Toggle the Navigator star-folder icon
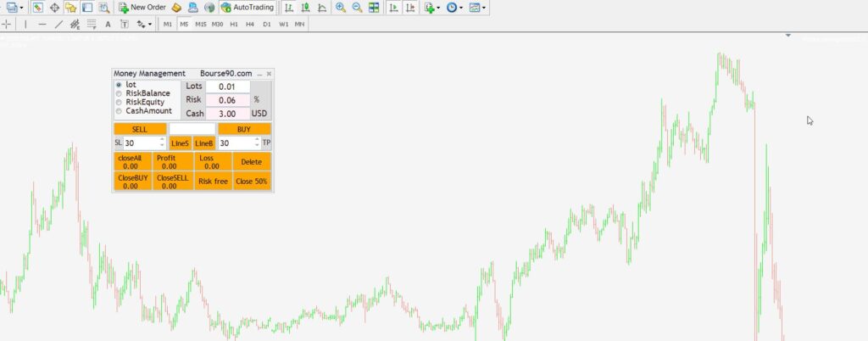The height and width of the screenshot is (341, 868). pos(71,8)
